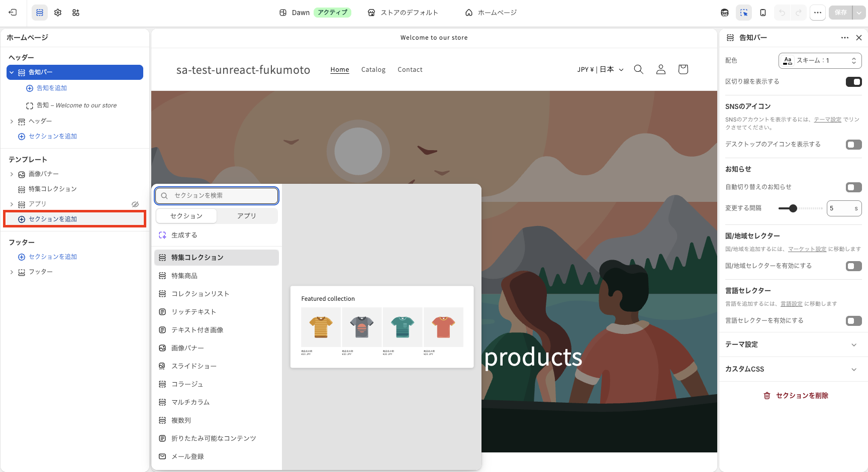Open ホームページ template selector

[x=491, y=13]
